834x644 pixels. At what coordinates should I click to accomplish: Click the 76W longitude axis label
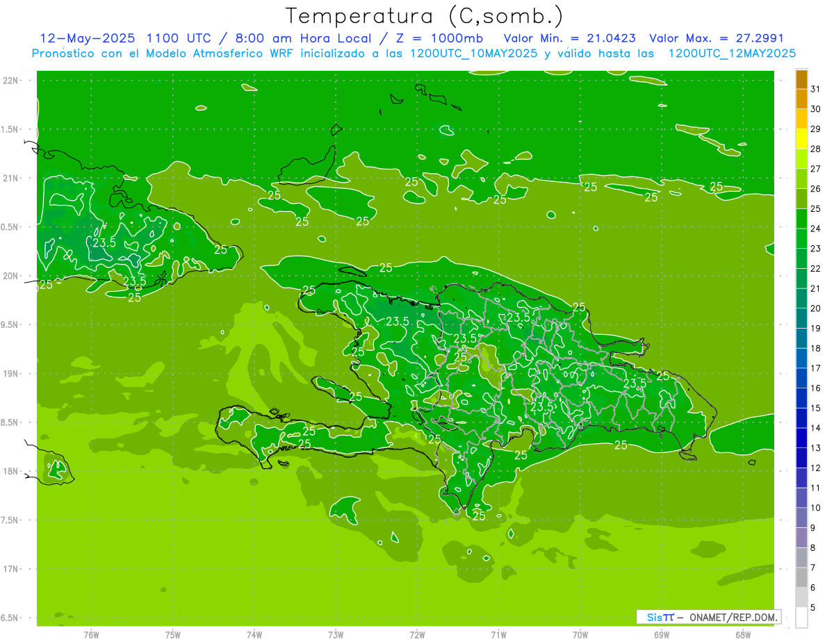(91, 634)
